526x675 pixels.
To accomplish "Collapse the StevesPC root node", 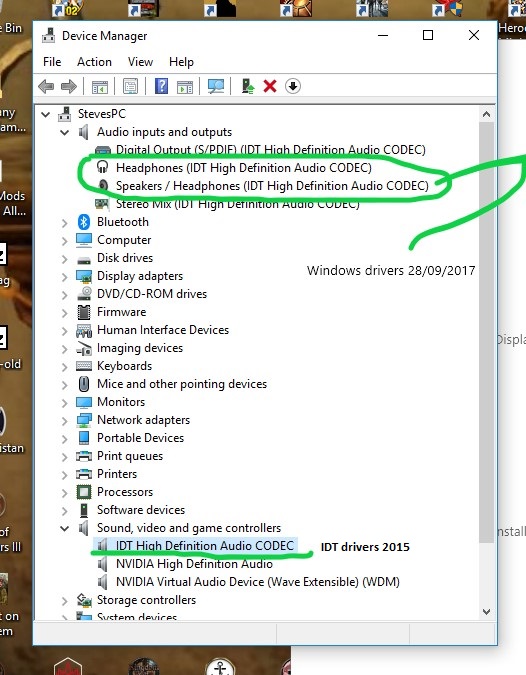I will [x=45, y=115].
